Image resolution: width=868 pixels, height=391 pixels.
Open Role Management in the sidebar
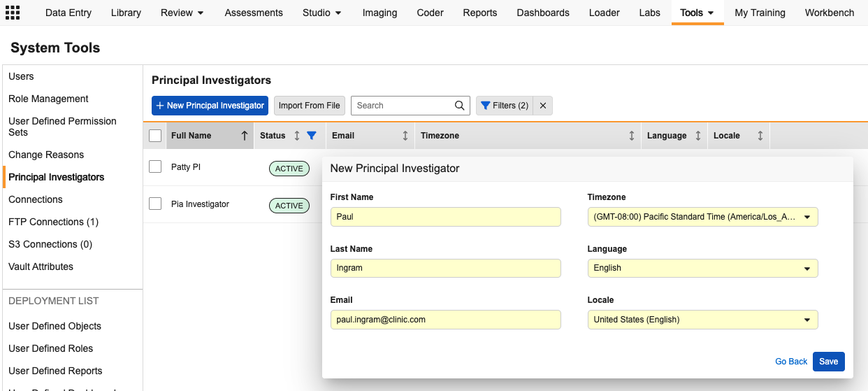coord(48,99)
